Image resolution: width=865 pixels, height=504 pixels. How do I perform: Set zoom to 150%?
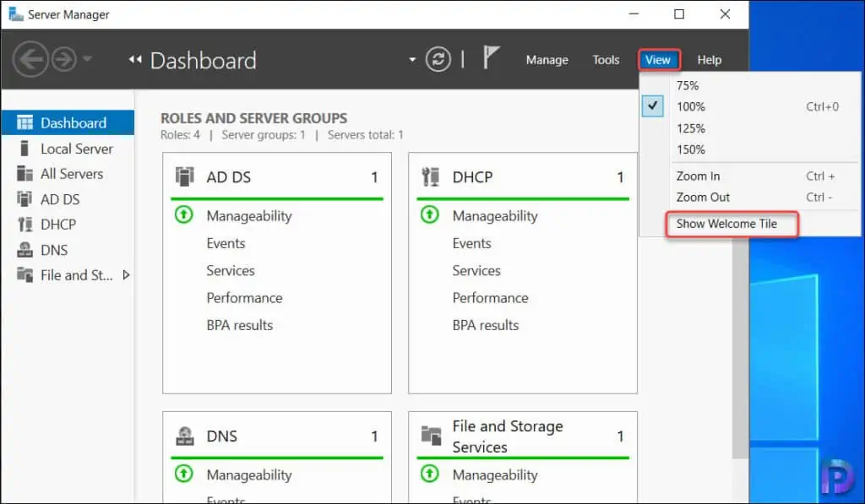pos(751,149)
